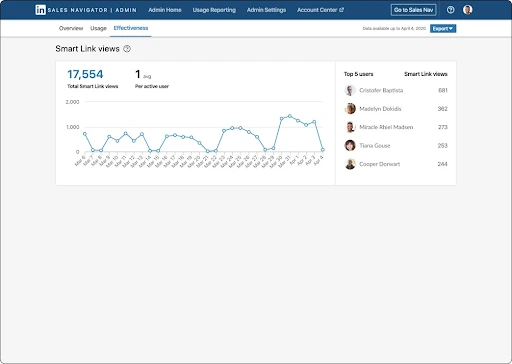This screenshot has width=512, height=364.
Task: Open the help question mark icon in header
Action: click(450, 10)
